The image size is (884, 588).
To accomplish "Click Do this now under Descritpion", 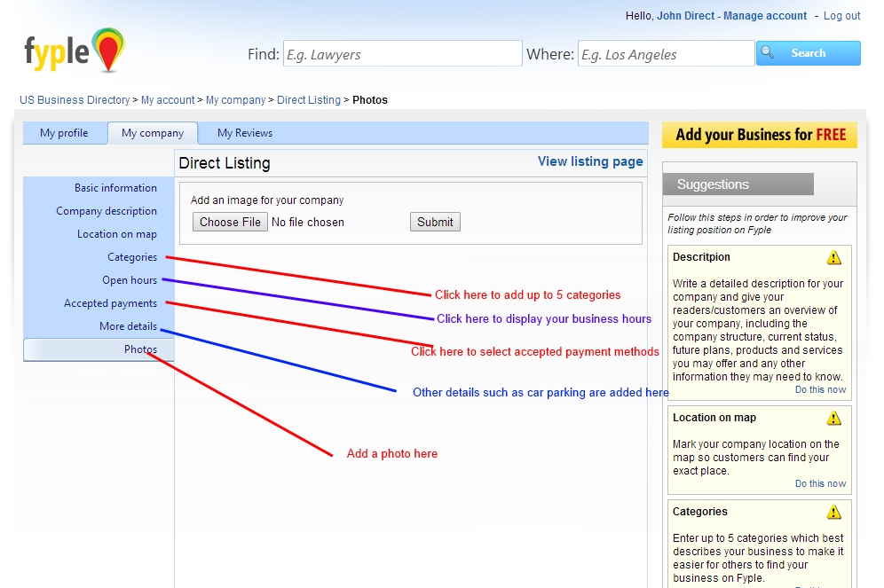I will click(x=820, y=389).
